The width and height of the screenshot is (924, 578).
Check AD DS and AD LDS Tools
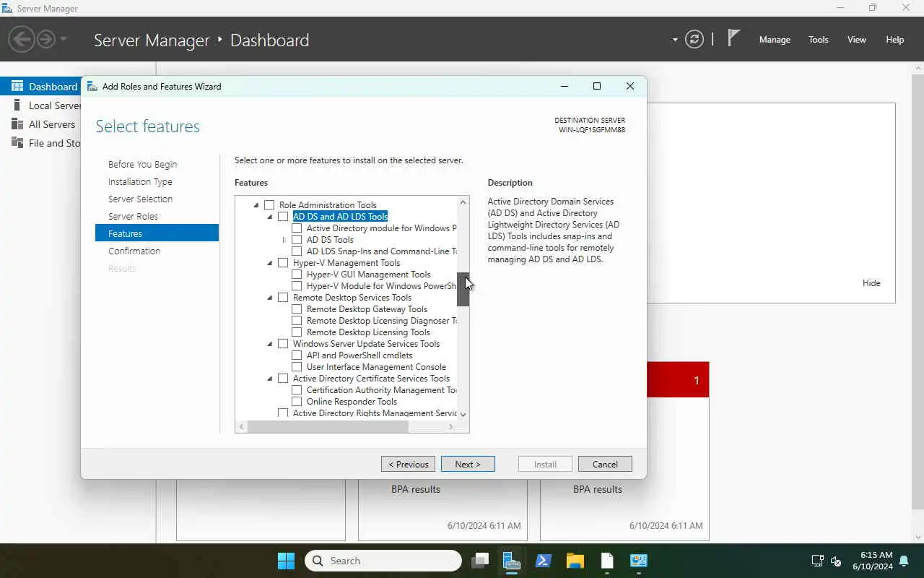[x=283, y=217]
